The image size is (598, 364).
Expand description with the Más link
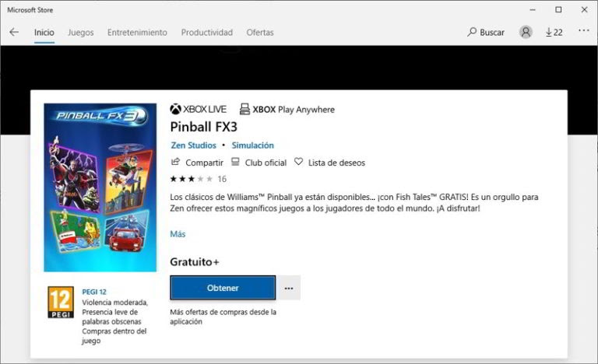178,234
